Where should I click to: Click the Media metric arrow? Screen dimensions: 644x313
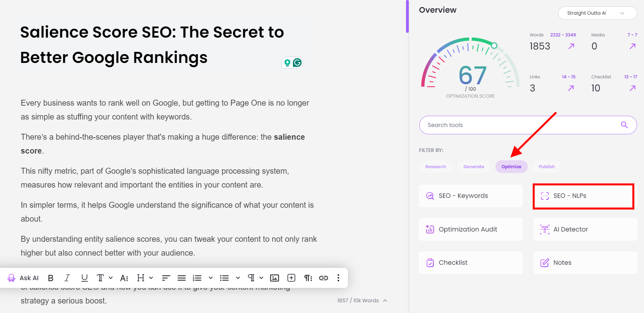tap(633, 46)
